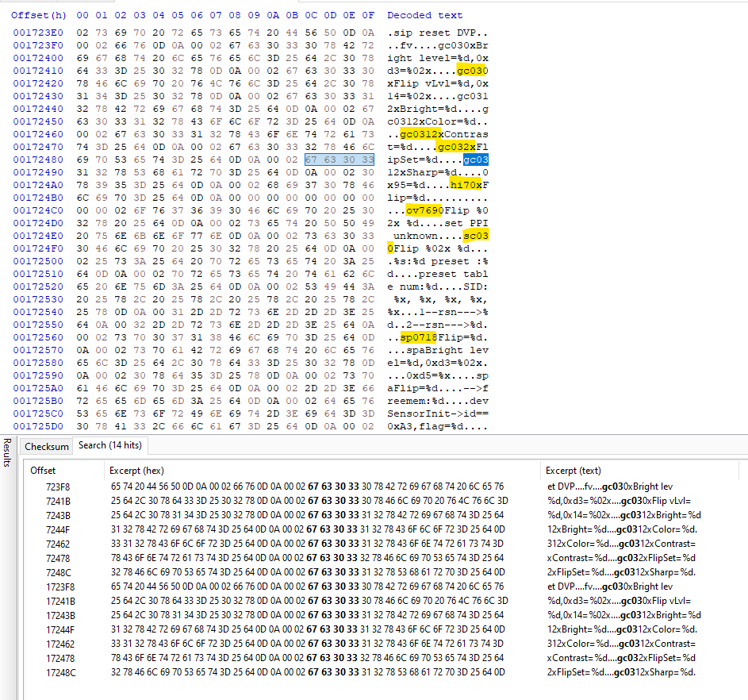The image size is (748, 700).
Task: Click hex row offset 00172560
Action: (38, 337)
